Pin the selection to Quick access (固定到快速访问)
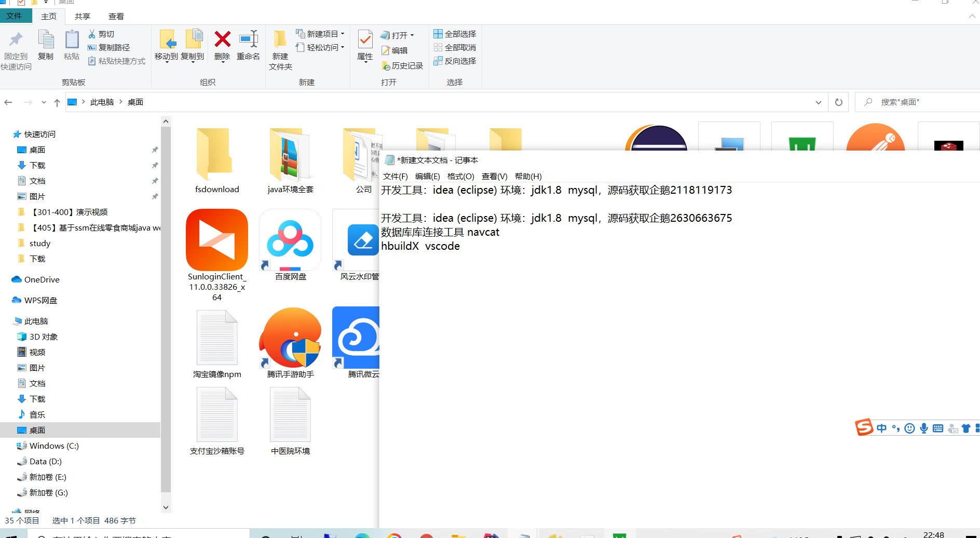 click(x=16, y=50)
